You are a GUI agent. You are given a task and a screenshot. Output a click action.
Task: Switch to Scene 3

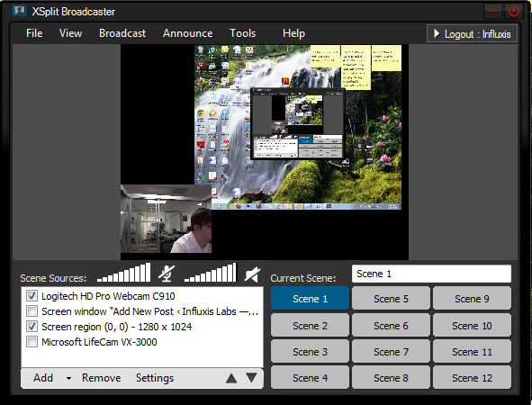tap(310, 352)
